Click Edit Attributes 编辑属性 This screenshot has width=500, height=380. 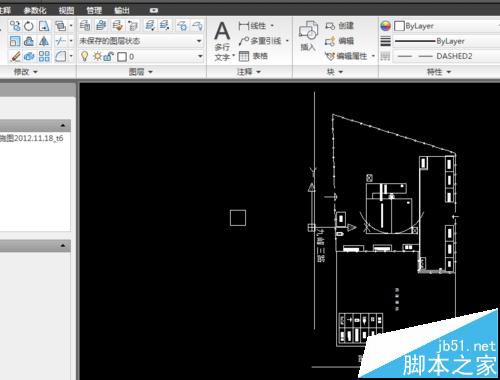coord(346,56)
